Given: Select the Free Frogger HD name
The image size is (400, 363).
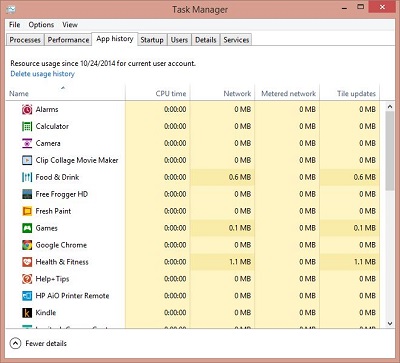Looking at the screenshot, I should click(62, 194).
